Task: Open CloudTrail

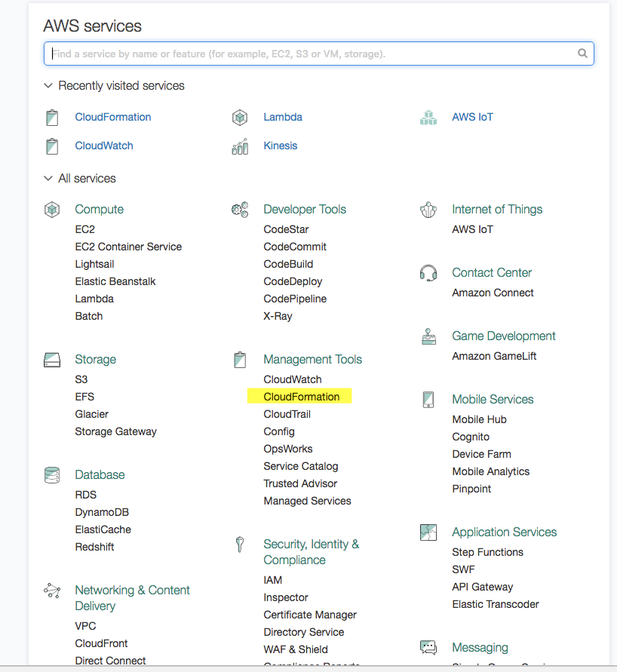Action: pyautogui.click(x=287, y=414)
